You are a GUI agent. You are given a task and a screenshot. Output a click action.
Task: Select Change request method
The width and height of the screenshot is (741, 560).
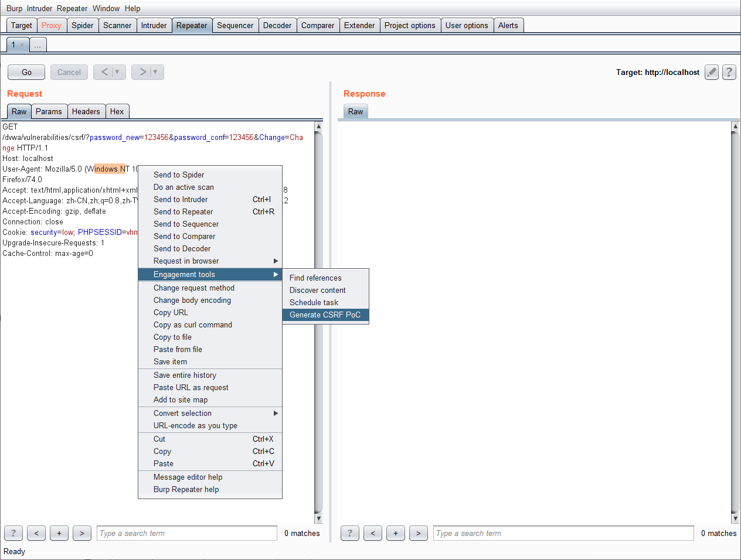coord(210,288)
